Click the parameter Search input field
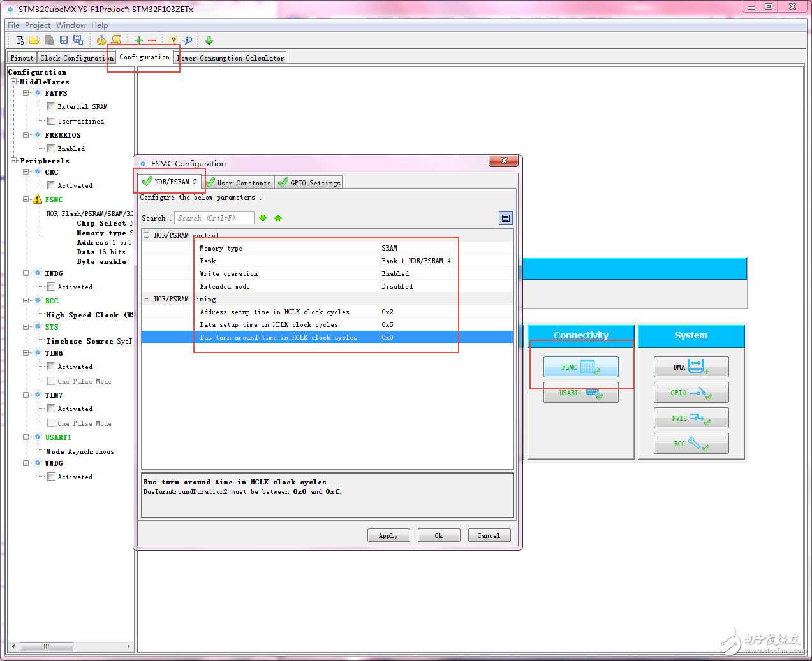The height and width of the screenshot is (661, 812). pos(214,218)
